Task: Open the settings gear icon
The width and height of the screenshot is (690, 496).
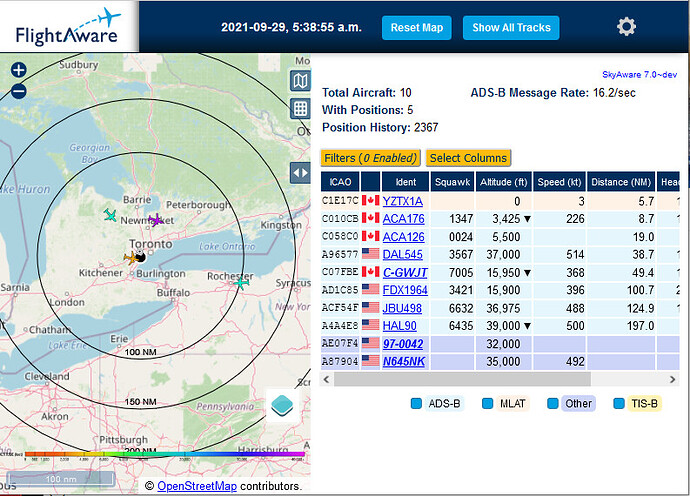Action: [x=626, y=27]
